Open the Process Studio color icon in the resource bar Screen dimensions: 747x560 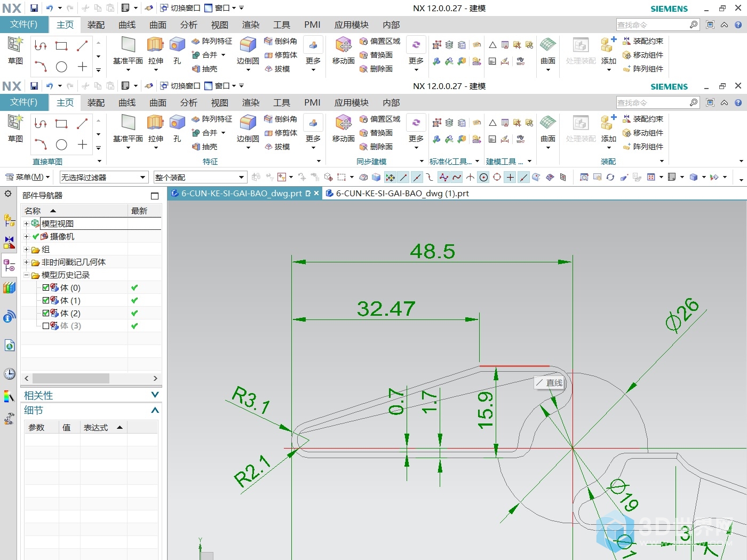click(10, 396)
